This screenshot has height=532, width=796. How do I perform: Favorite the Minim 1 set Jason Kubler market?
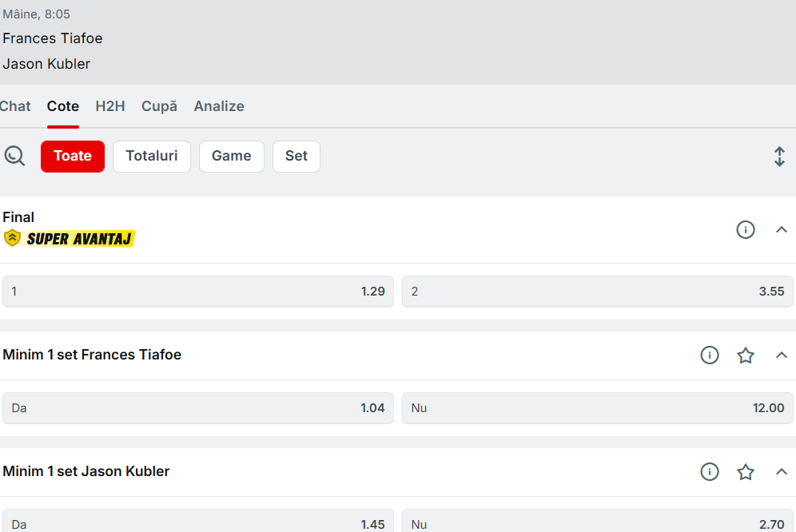click(745, 471)
